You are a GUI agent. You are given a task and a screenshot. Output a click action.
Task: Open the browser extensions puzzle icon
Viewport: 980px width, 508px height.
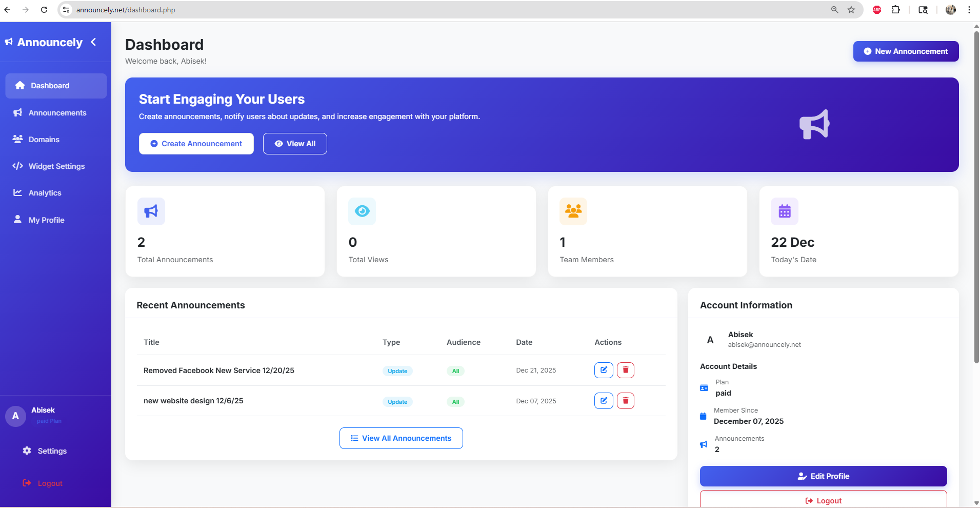896,10
